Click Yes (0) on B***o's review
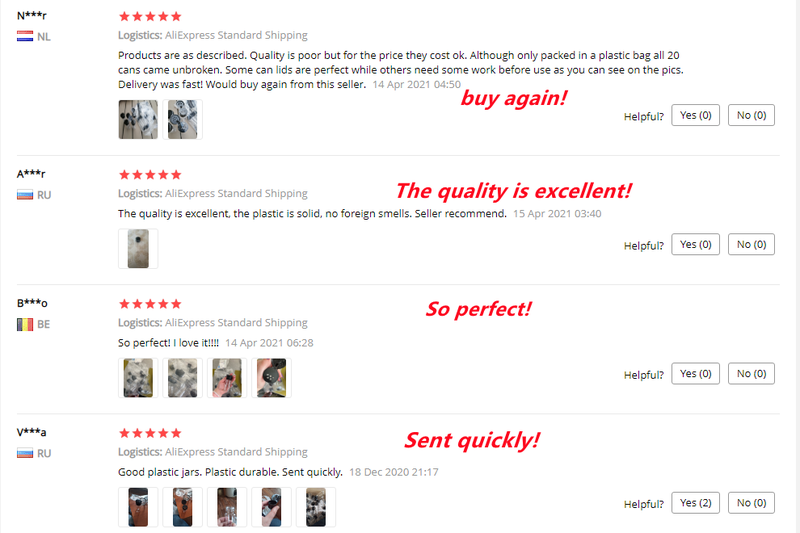Screen dimensions: 800x533 pos(695,373)
